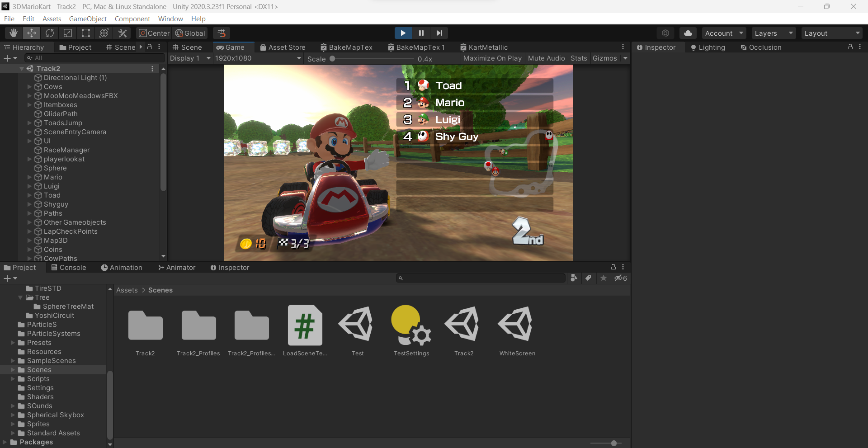Open the Window menu
The width and height of the screenshot is (868, 448).
170,19
